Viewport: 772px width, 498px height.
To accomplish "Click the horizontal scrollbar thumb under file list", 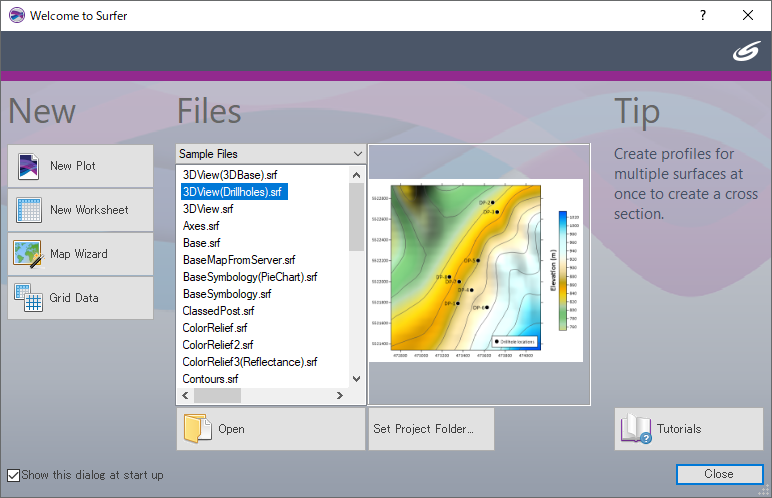I will point(218,395).
